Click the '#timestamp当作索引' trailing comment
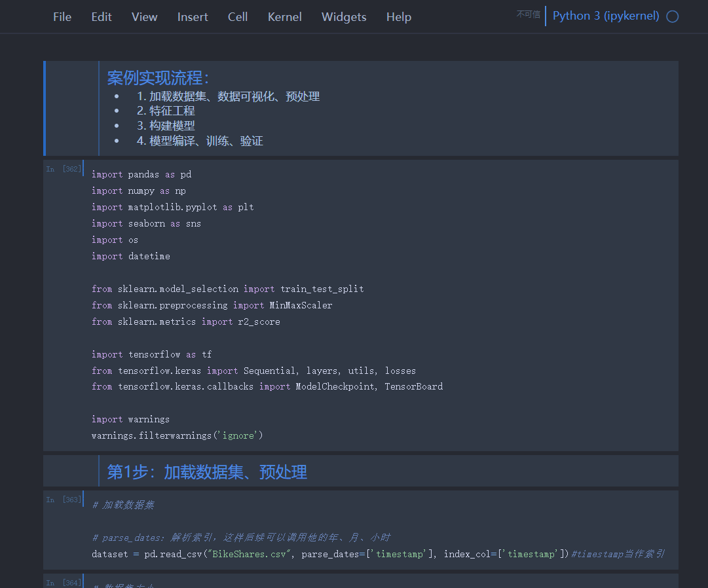Image resolution: width=708 pixels, height=588 pixels. [x=618, y=554]
